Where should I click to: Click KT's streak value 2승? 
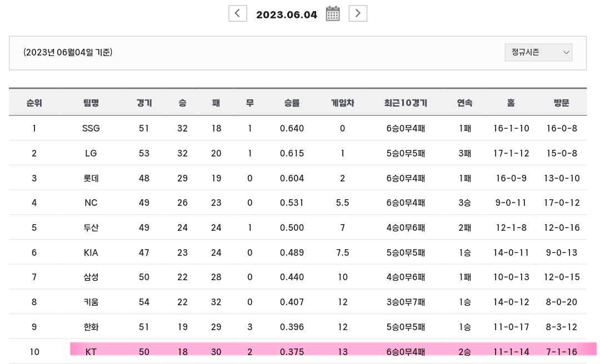[x=464, y=352]
